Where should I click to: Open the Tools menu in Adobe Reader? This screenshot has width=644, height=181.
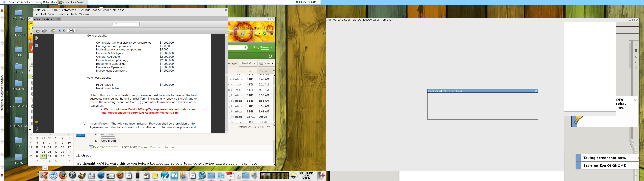point(74,14)
